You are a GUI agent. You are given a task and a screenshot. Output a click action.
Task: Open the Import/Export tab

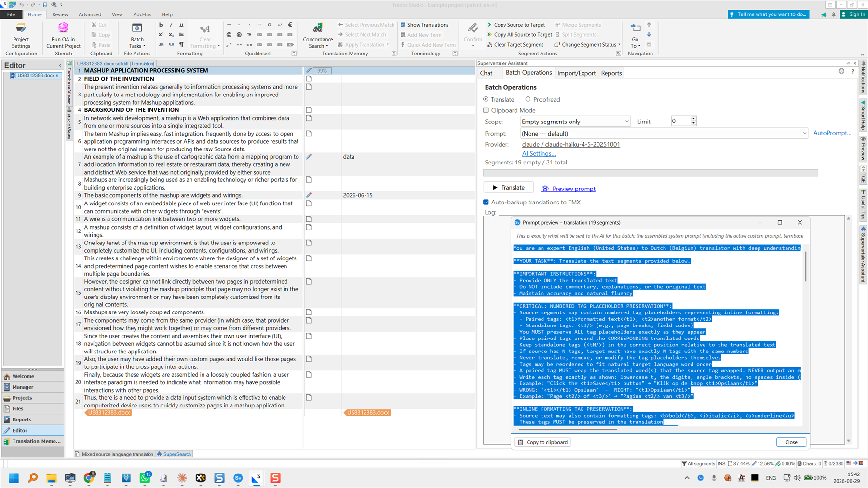tap(576, 73)
